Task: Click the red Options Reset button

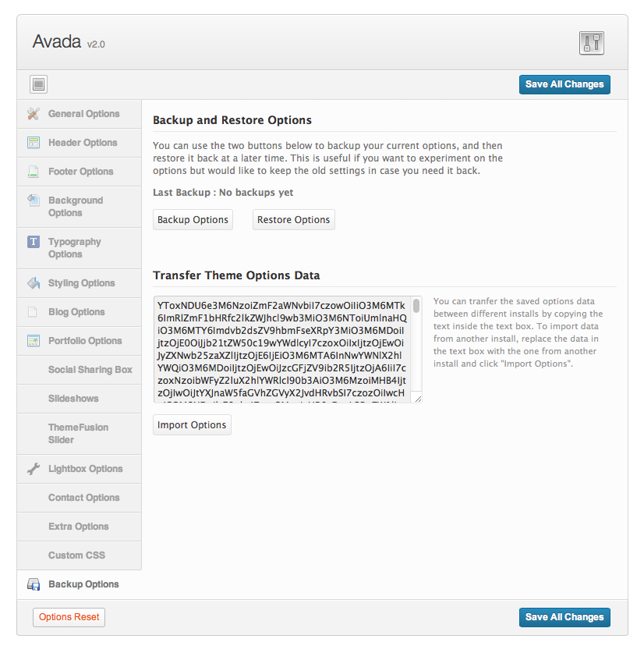Action: tap(69, 617)
